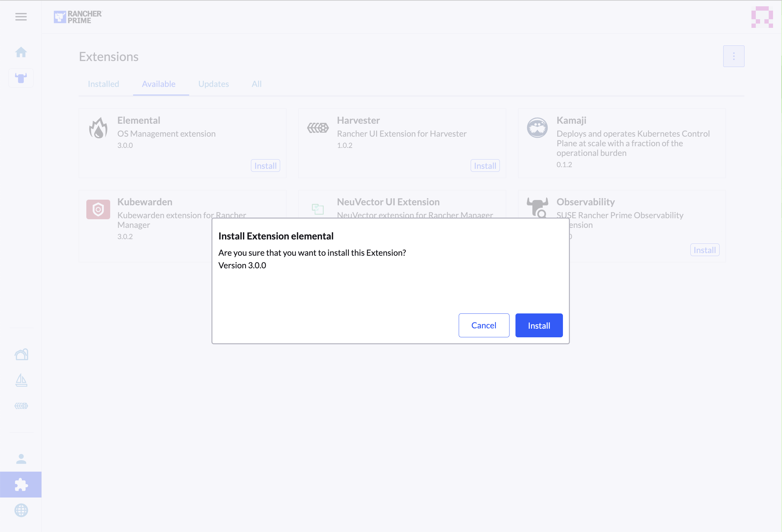Open Continuous Delivery sailboat icon
This screenshot has height=532, width=782.
(21, 380)
